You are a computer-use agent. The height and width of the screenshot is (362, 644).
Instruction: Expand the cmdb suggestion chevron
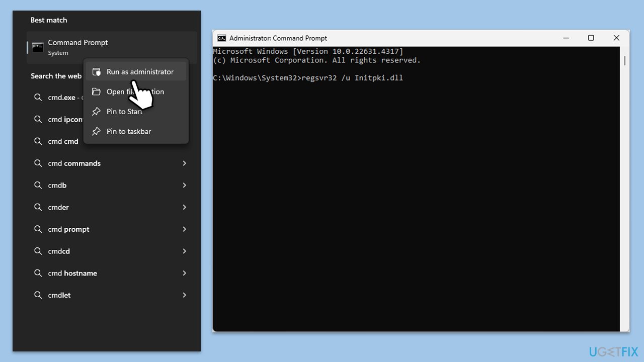tap(184, 186)
